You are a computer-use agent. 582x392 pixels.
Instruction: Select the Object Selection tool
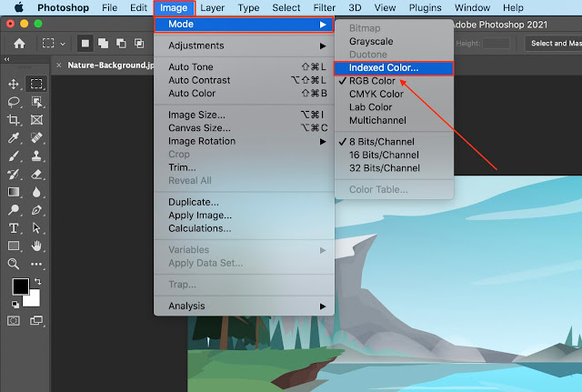tap(36, 102)
